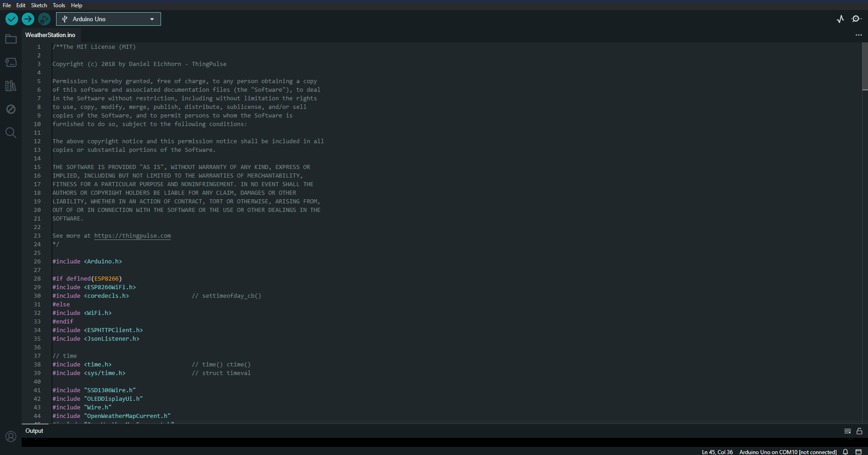Toggle the output scroll lock icon
The height and width of the screenshot is (455, 868).
tap(859, 431)
